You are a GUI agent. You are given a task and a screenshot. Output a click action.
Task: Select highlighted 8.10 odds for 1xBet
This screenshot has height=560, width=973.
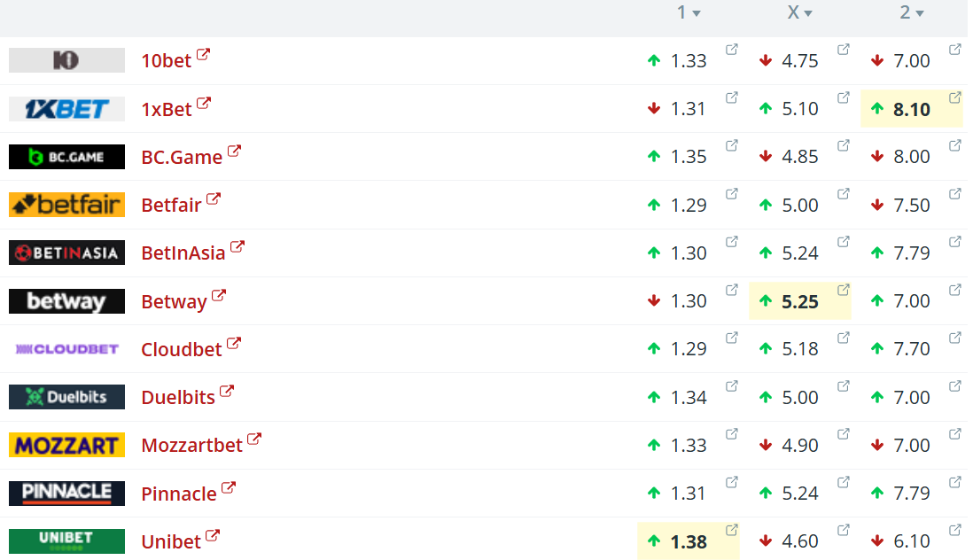pos(911,109)
